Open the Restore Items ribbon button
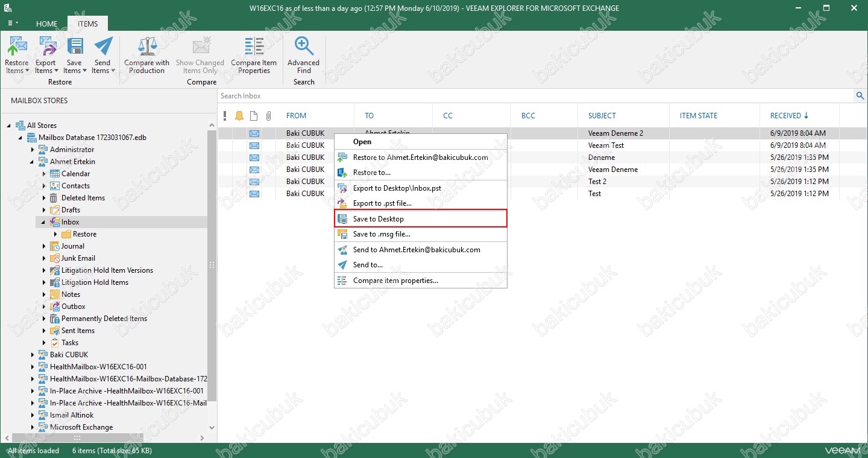The width and height of the screenshot is (868, 458). (x=17, y=56)
